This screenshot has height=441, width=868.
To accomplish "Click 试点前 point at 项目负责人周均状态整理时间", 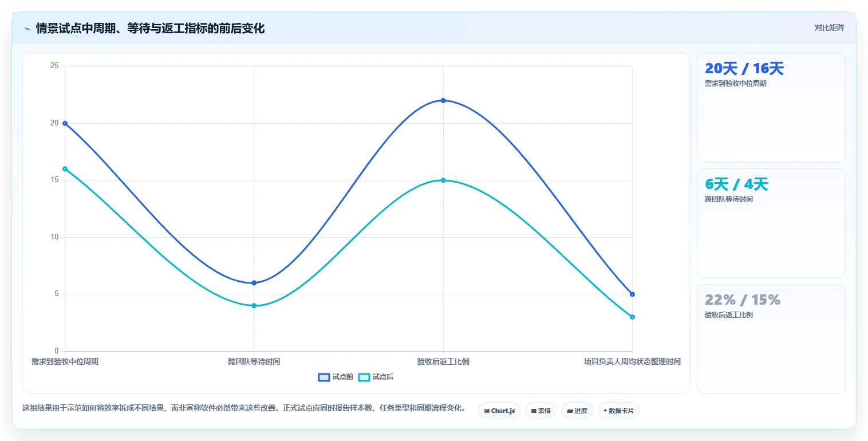I will pyautogui.click(x=632, y=294).
